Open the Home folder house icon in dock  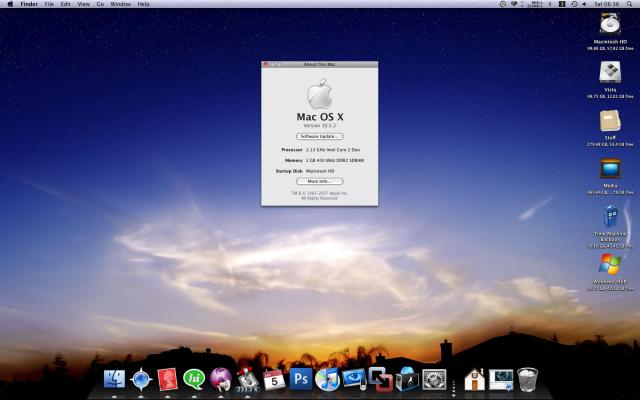pos(474,380)
